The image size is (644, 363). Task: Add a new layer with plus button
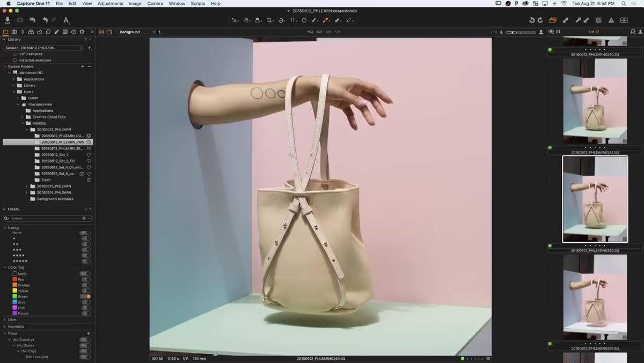159,32
